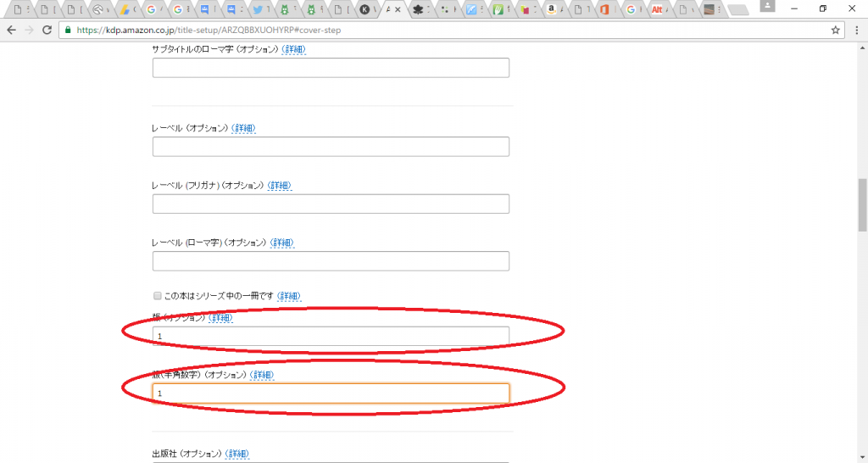Screen dimensions: 868x463
Task: Click the サブタイトルのローマ字 input field
Action: pyautogui.click(x=331, y=68)
